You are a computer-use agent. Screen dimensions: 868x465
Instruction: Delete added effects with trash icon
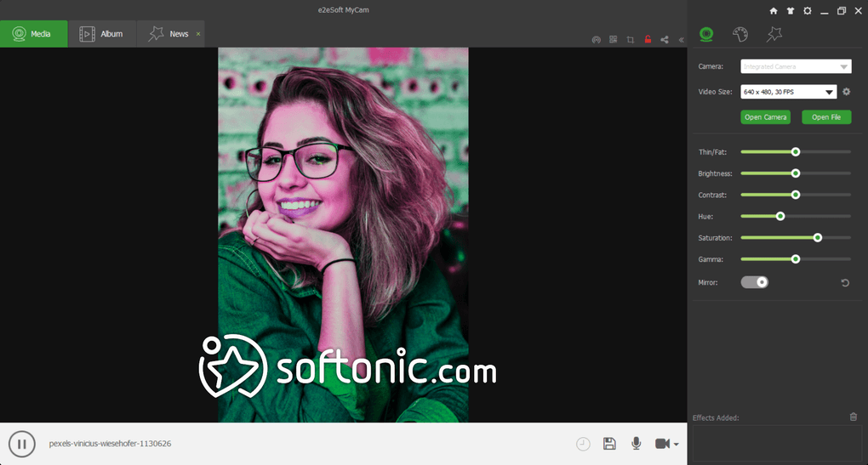click(x=854, y=417)
